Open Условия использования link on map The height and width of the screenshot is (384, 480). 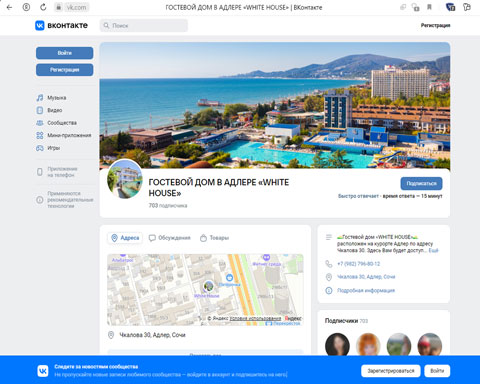tap(255, 318)
